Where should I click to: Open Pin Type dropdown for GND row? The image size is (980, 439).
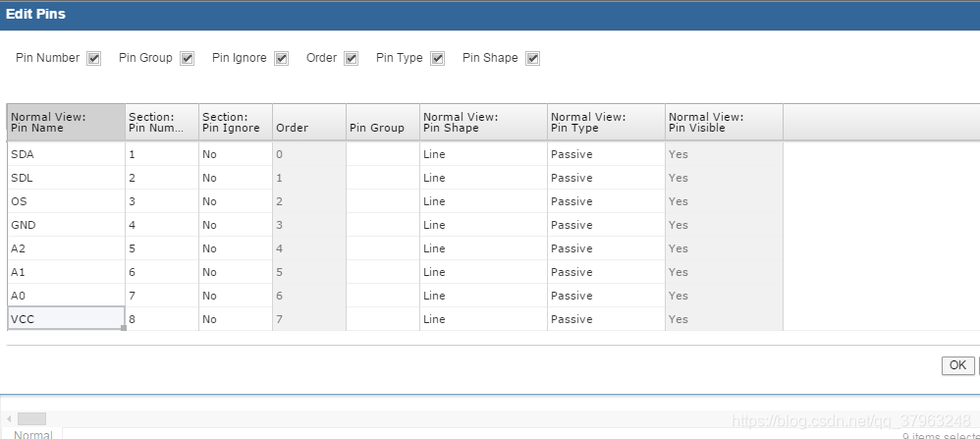606,225
